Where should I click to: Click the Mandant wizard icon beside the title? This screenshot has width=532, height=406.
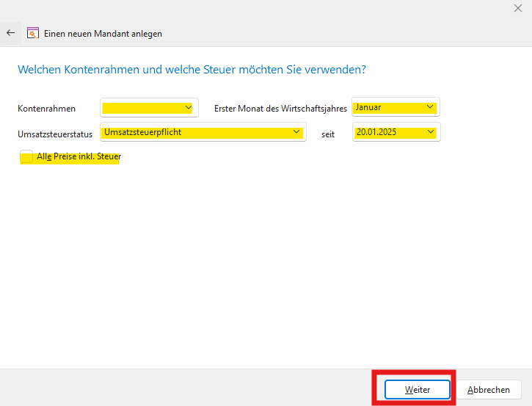[x=32, y=33]
